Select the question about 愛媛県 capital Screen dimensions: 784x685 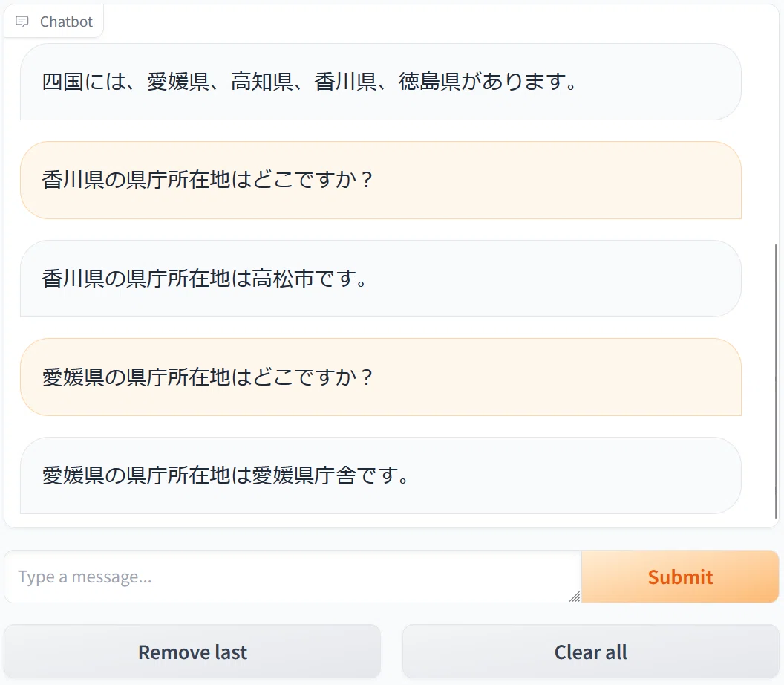(381, 377)
